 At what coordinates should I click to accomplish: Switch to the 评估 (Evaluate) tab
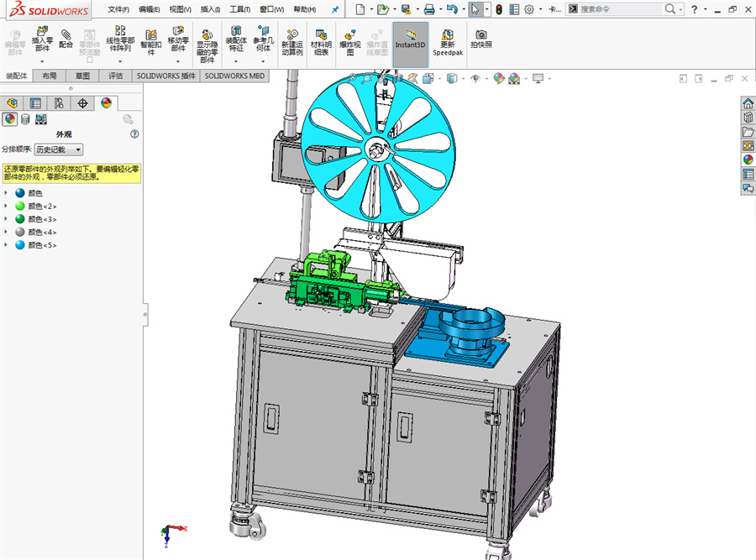click(x=115, y=76)
